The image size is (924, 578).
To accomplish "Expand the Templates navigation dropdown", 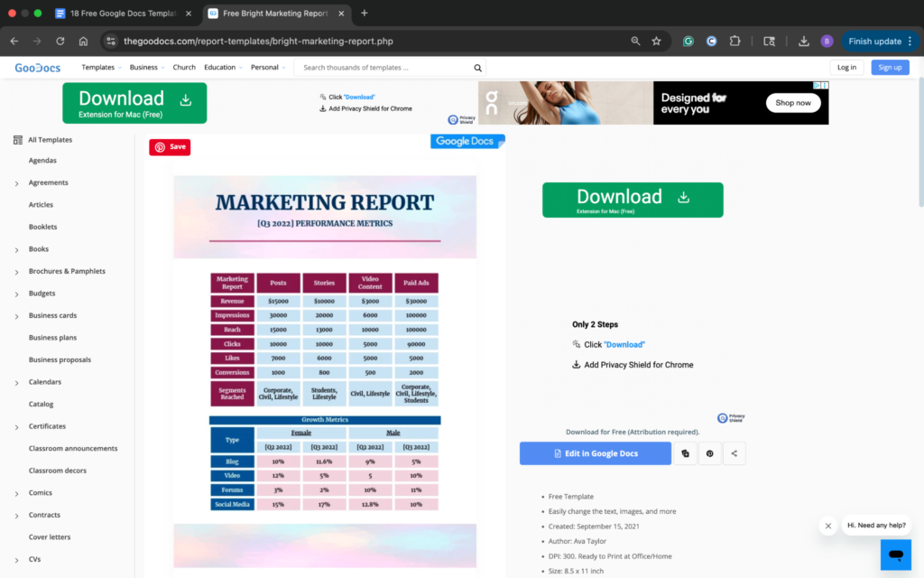I will 99,67.
